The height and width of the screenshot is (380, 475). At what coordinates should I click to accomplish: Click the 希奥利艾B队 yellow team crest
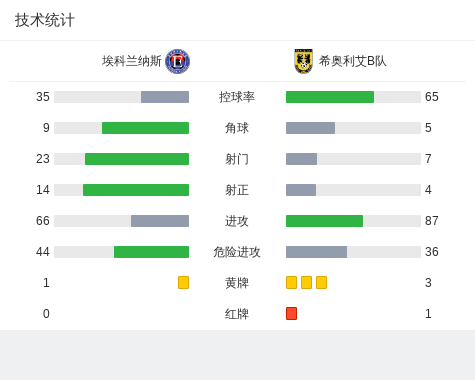click(x=303, y=61)
